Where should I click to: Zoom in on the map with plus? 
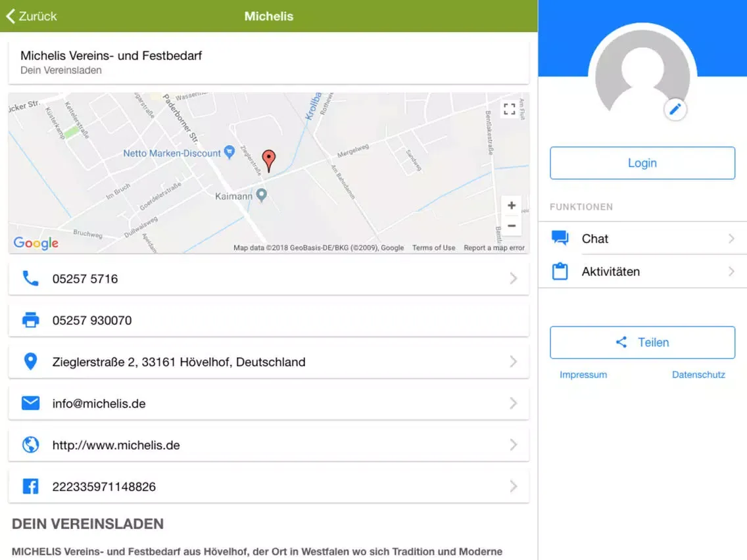[x=511, y=206]
